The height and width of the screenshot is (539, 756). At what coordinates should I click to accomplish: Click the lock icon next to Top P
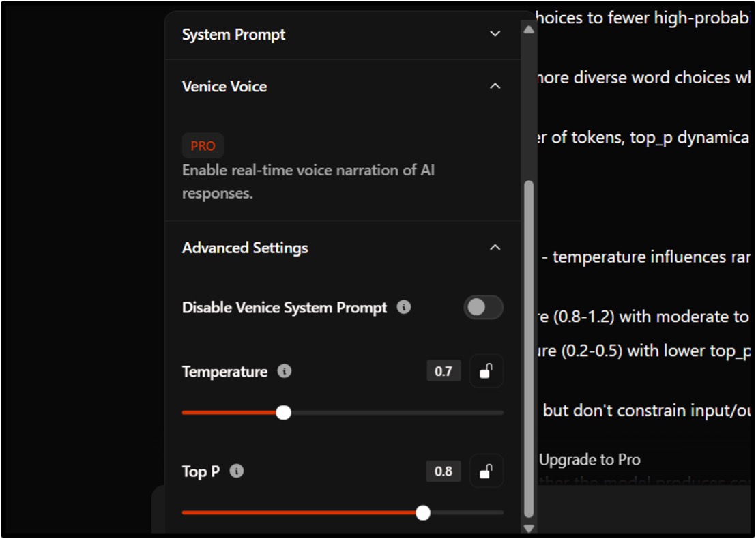486,471
